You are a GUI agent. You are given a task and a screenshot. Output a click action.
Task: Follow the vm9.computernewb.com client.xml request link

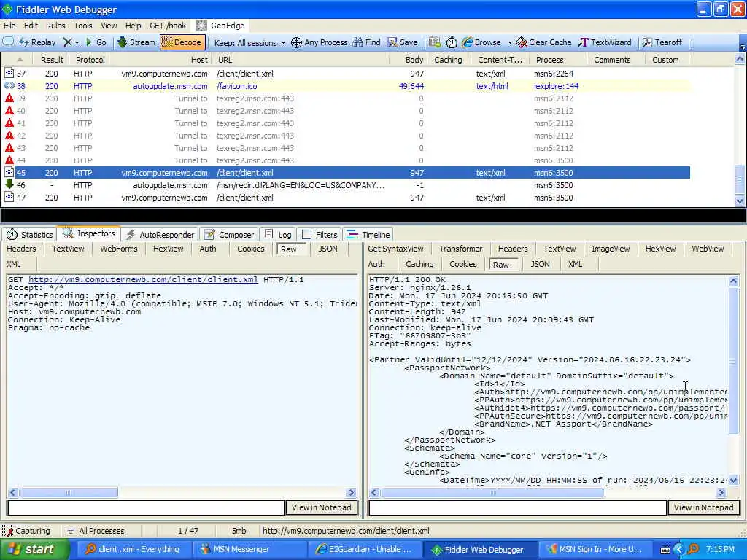[143, 279]
